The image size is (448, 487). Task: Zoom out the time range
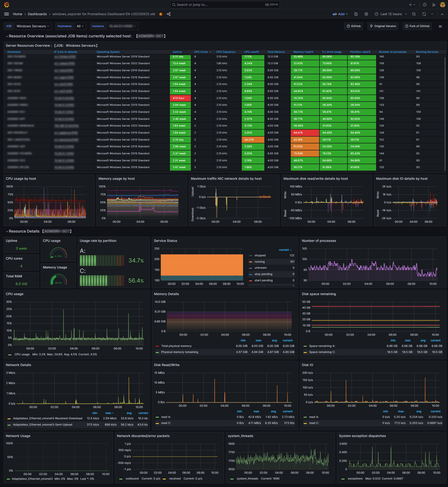414,14
